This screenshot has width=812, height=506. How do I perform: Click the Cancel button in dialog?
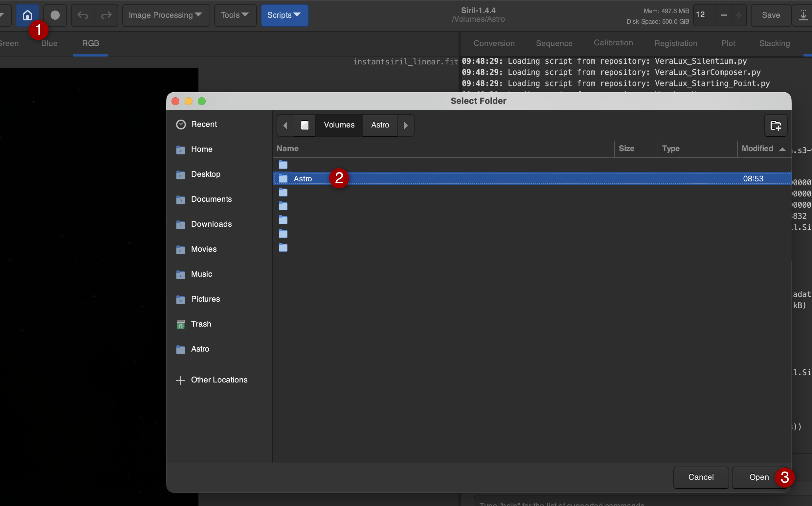coord(701,477)
